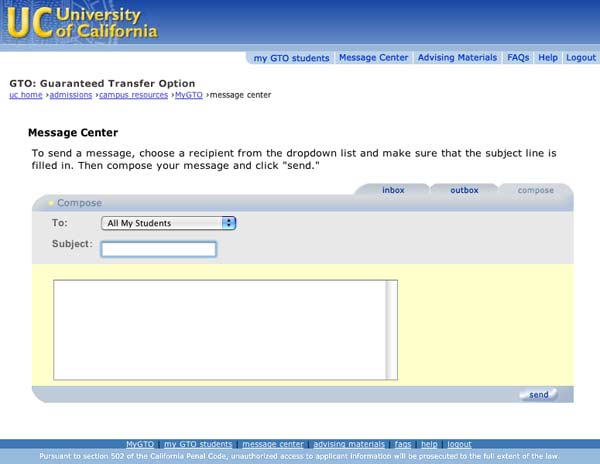This screenshot has height=464, width=600.
Task: Open Message Center in top navigation
Action: 373,58
